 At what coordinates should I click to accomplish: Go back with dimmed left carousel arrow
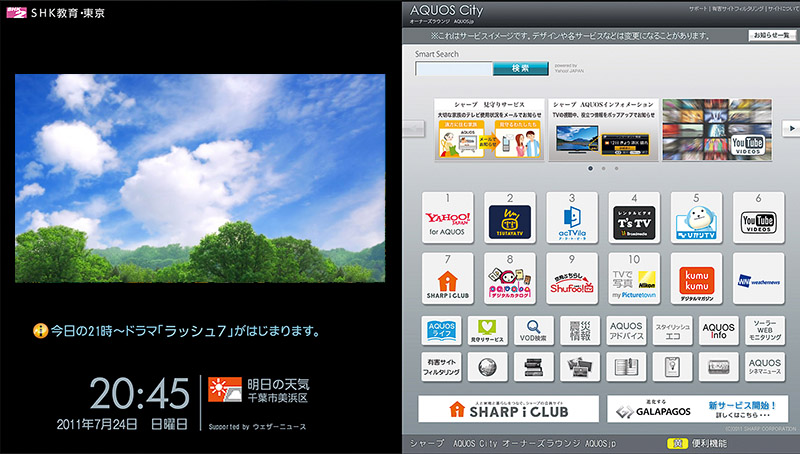[414, 129]
